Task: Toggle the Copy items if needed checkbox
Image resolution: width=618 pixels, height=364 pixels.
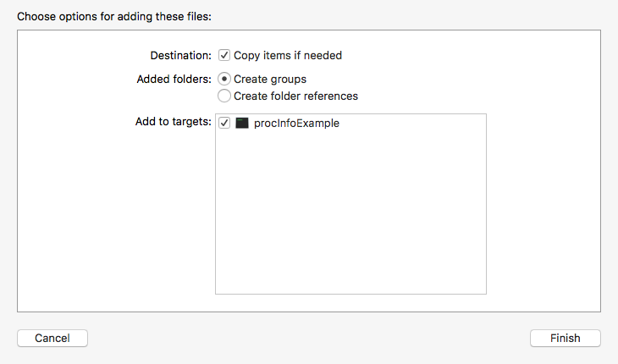Action: [224, 55]
